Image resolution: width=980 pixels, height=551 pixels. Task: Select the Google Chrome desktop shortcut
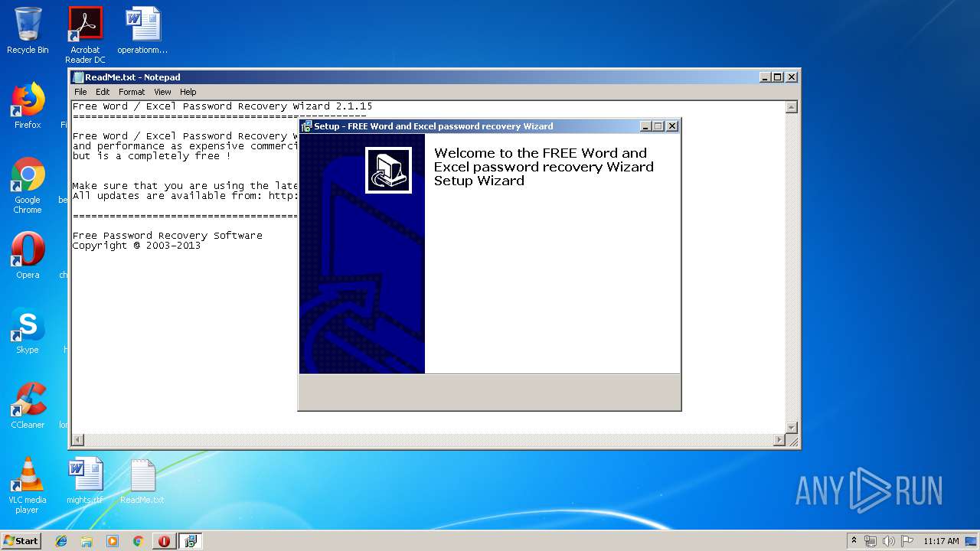(x=28, y=185)
